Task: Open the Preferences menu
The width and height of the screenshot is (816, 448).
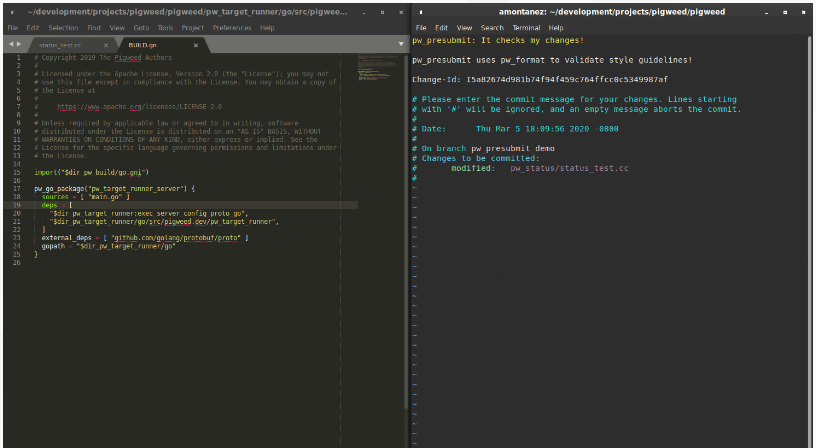Action: click(232, 28)
